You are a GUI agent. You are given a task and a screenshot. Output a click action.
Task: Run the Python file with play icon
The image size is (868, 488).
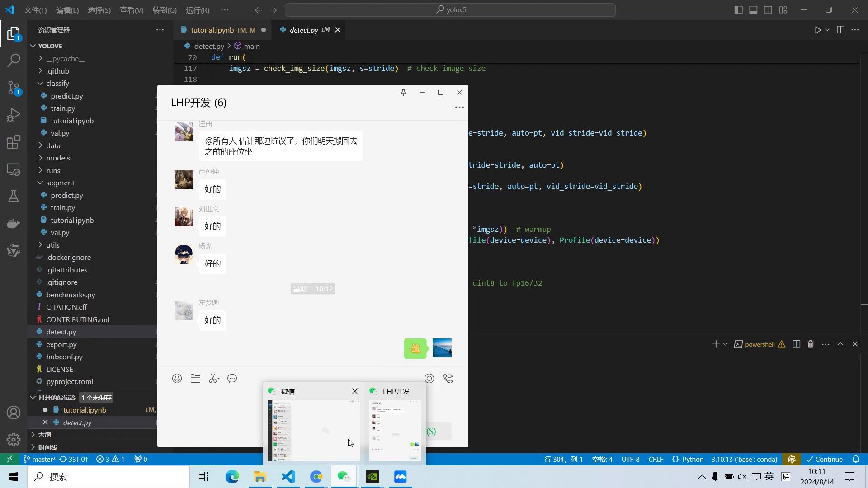point(817,30)
